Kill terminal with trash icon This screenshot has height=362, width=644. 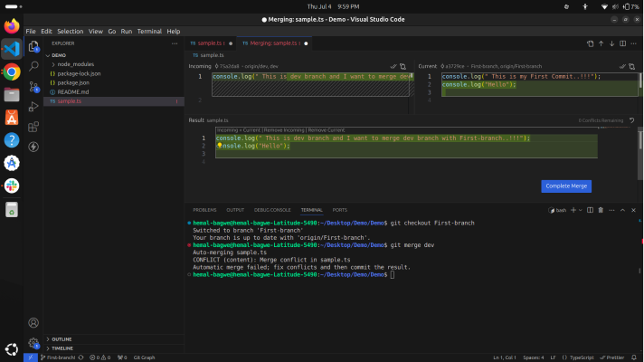(x=601, y=210)
